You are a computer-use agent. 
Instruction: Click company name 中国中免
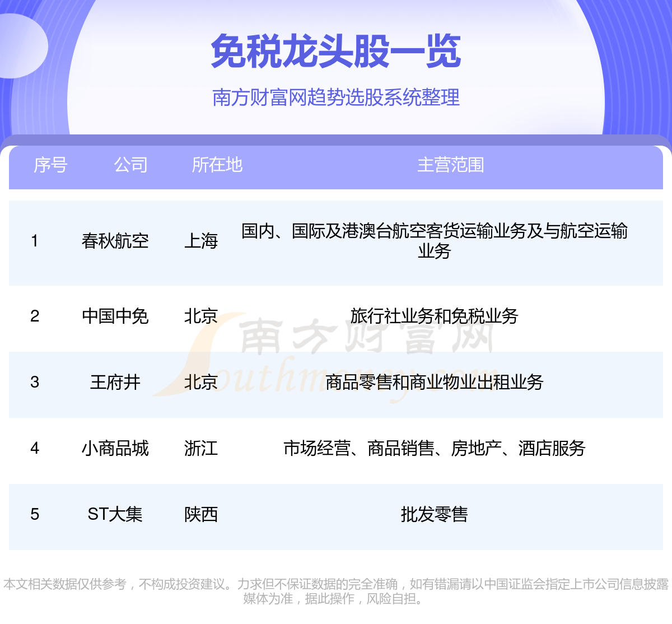point(115,316)
